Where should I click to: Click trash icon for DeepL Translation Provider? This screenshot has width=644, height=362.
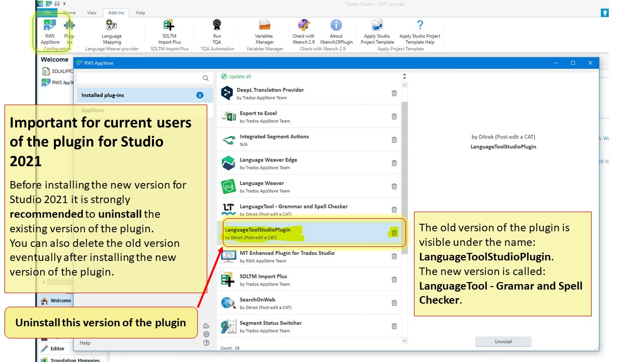click(394, 93)
